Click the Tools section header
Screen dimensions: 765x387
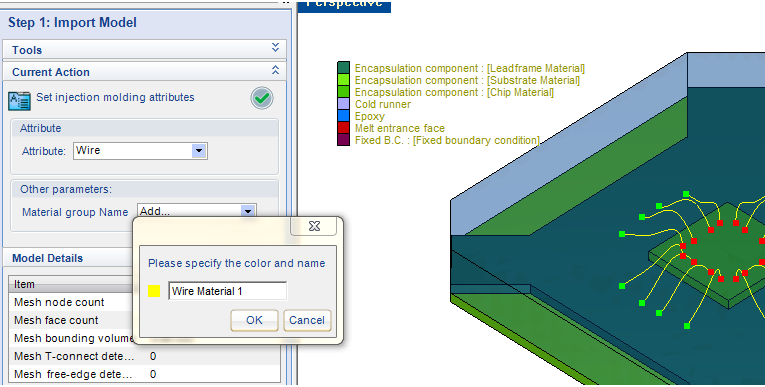coord(145,50)
